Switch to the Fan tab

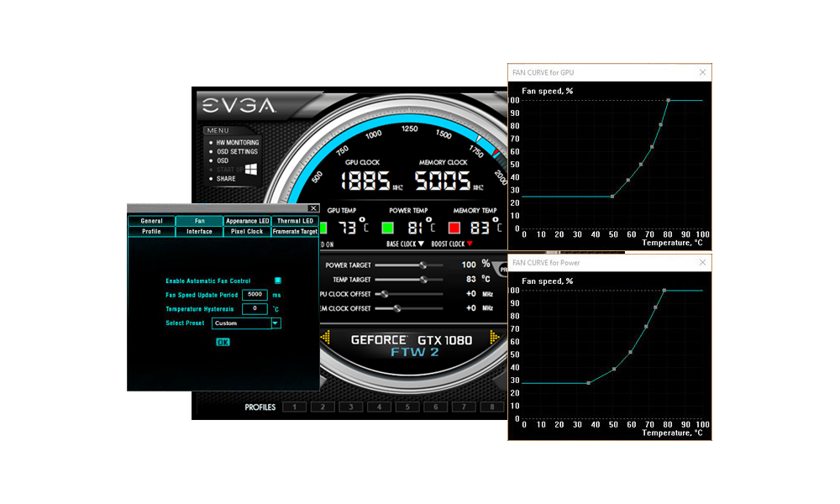click(x=199, y=221)
